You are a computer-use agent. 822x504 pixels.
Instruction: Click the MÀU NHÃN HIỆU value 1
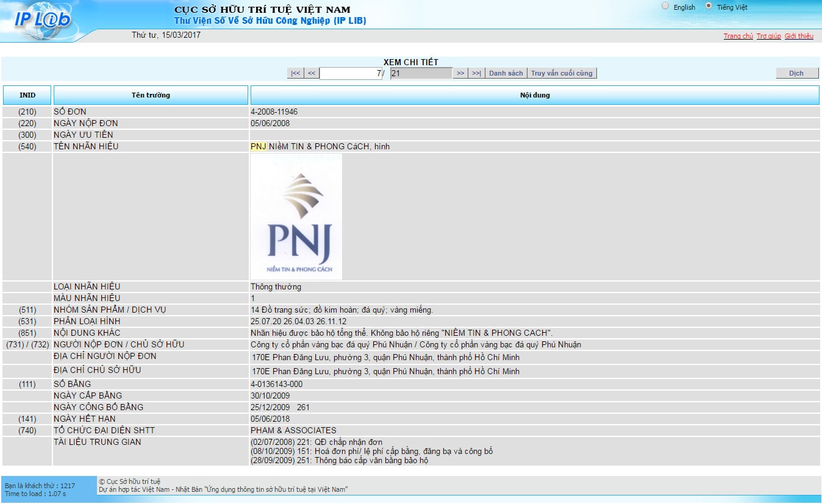pyautogui.click(x=253, y=298)
